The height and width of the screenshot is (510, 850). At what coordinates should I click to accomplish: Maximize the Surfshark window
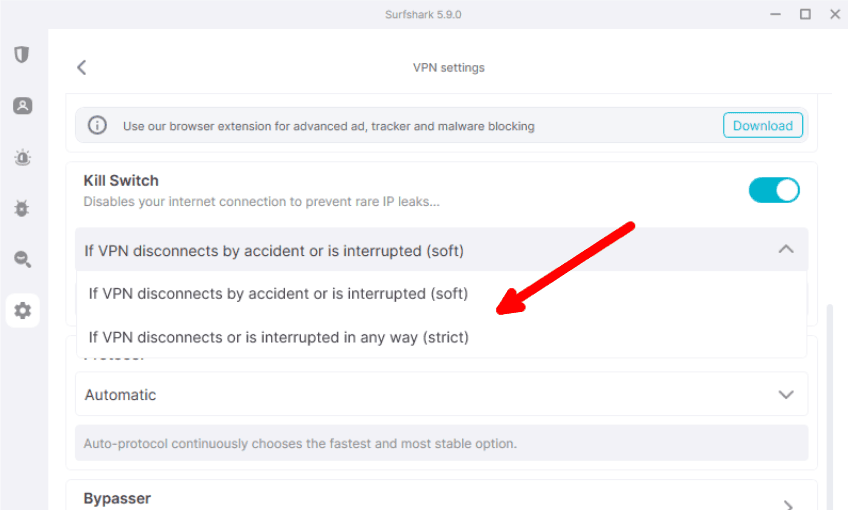(x=805, y=14)
